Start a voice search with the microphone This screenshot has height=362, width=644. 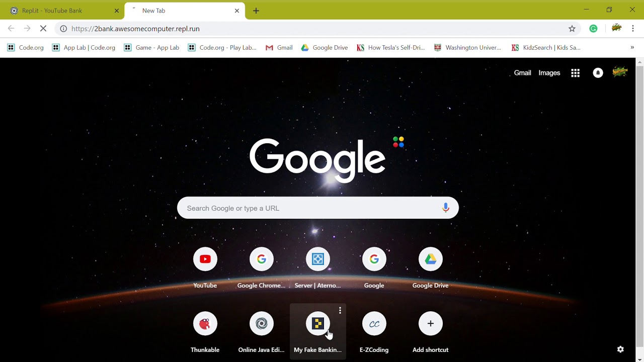click(445, 208)
